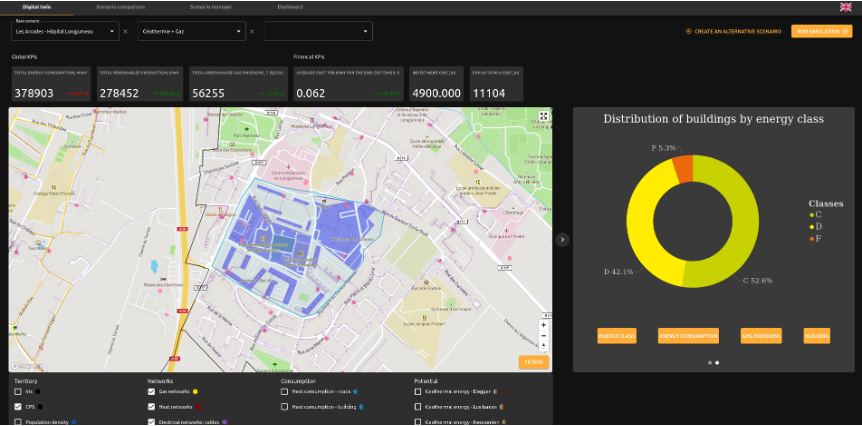The height and width of the screenshot is (426, 862).
Task: Zoom in on the map
Action: click(543, 325)
